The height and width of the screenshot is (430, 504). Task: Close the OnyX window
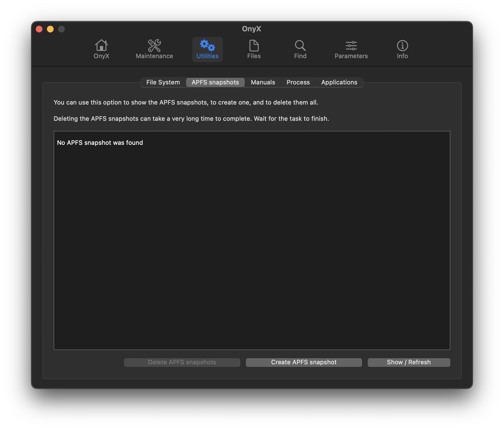(39, 29)
